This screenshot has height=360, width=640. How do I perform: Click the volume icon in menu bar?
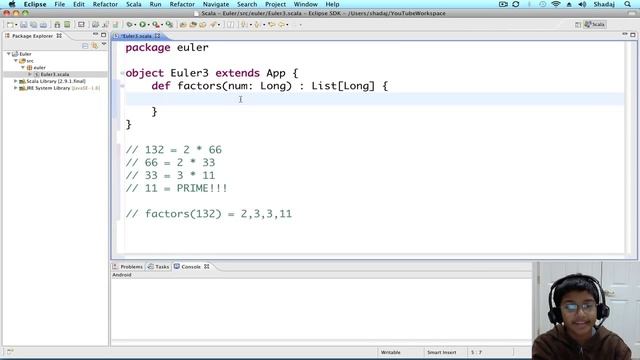tap(582, 4)
